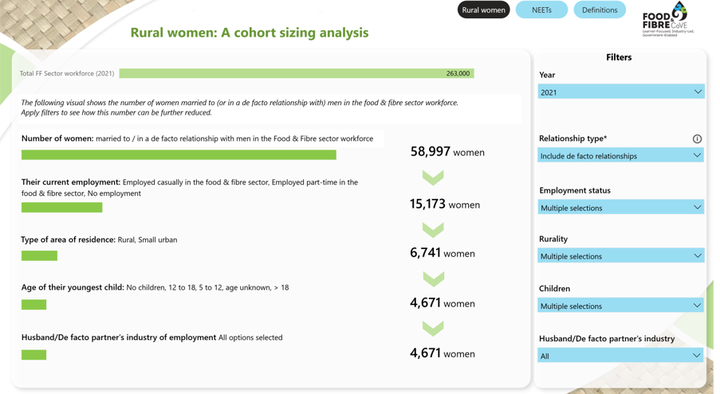Click the chevron arrow below 6,741 women

pos(433,279)
